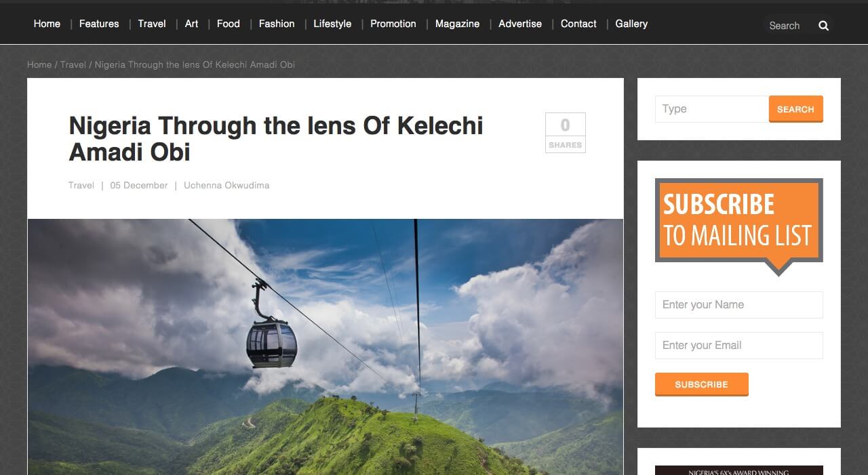Click the magnifier search icon in navbar
This screenshot has height=475, width=868.
(823, 26)
